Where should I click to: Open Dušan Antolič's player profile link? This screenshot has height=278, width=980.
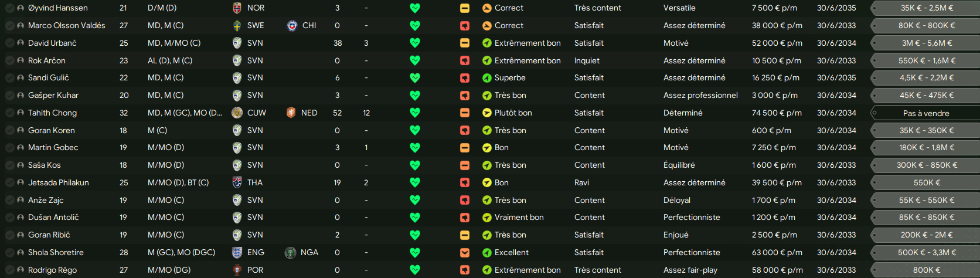[53, 217]
